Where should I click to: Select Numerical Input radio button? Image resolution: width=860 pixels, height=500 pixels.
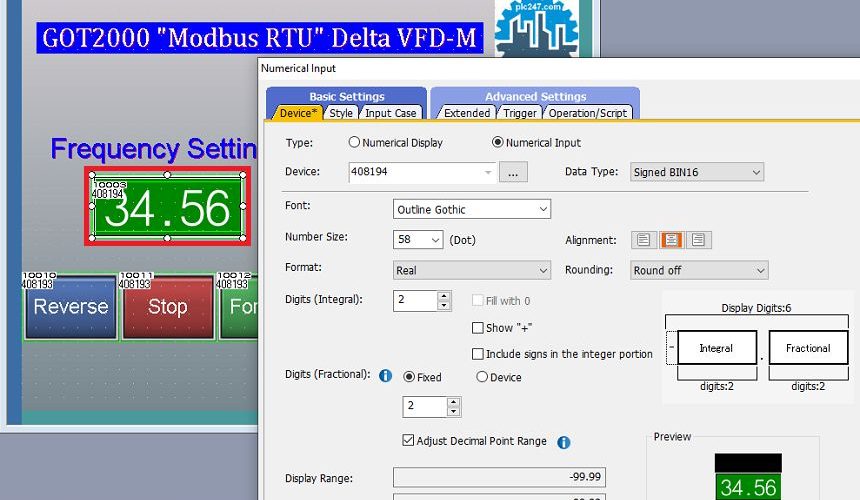(497, 143)
